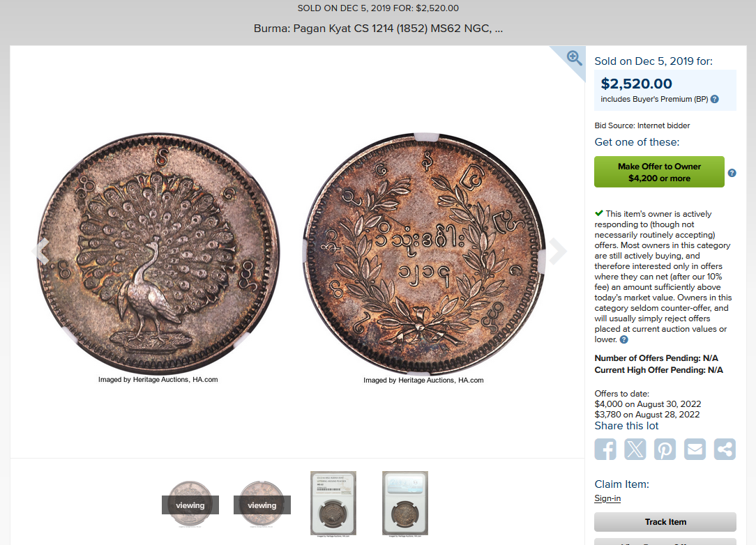Click the Sign-in link

pyautogui.click(x=607, y=499)
